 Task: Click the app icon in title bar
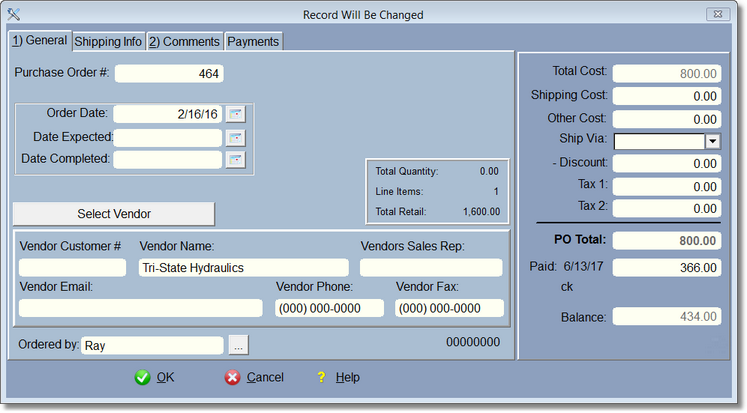pyautogui.click(x=13, y=14)
